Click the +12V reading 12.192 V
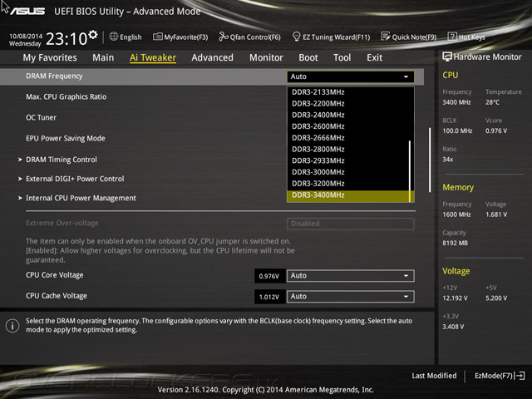This screenshot has height=399, width=532. (x=455, y=298)
